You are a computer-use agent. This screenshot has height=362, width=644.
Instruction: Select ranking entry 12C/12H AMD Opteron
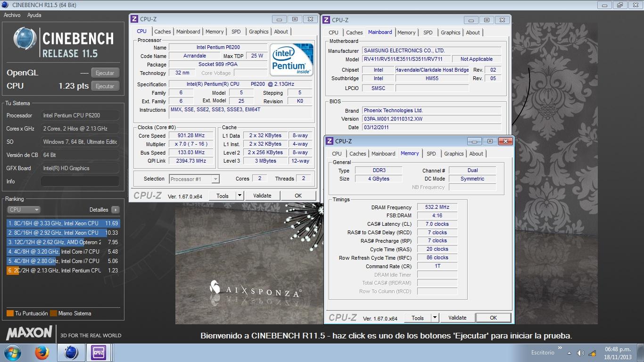coord(63,242)
